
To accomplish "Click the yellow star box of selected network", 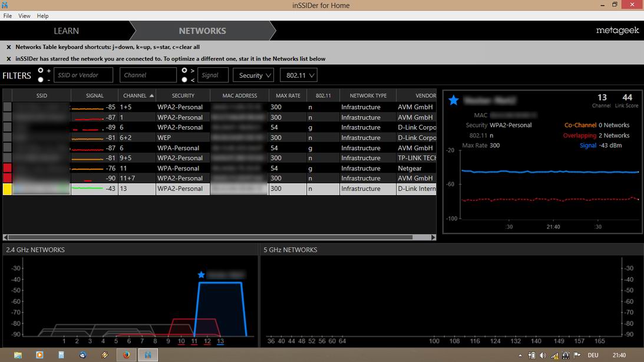I will click(7, 189).
